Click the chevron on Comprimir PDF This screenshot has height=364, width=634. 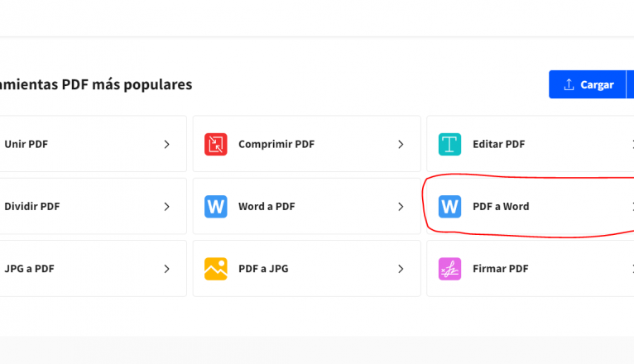click(401, 144)
